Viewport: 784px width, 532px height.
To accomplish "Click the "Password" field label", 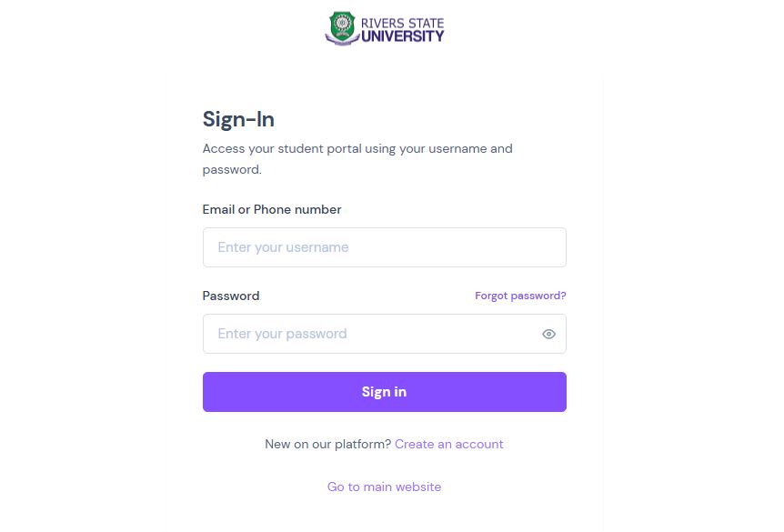I will coord(231,296).
